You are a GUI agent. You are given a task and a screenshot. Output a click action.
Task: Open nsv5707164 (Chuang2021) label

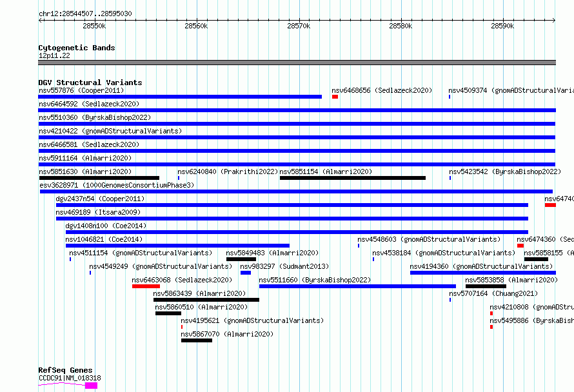[x=493, y=293]
